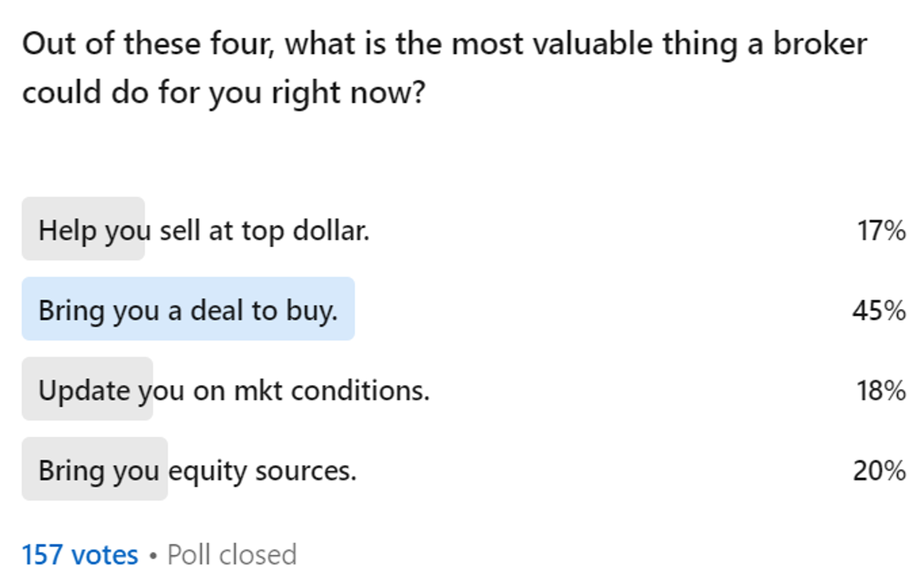The image size is (924, 578).
Task: Click the word 'Bring' in the blue highlighted bar
Action: 70,310
